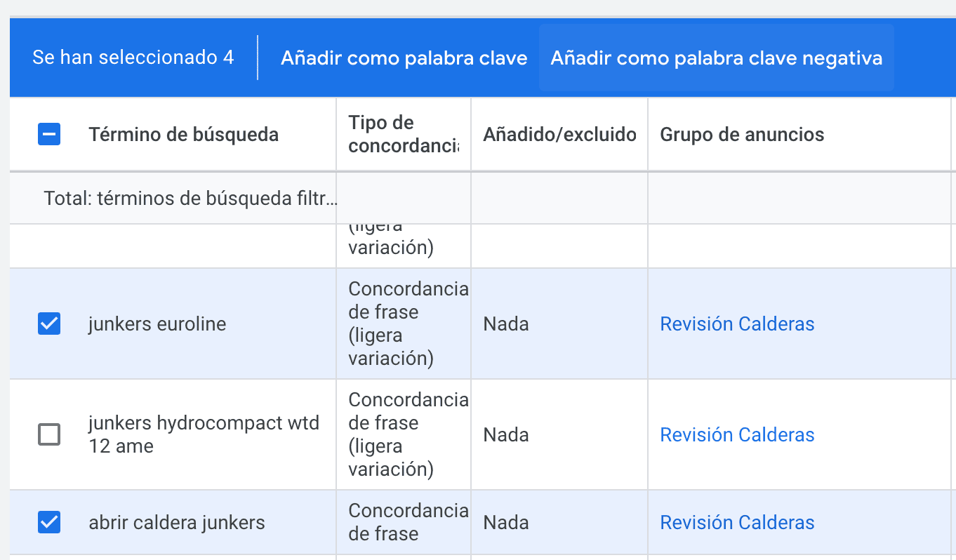This screenshot has width=956, height=560.
Task: Click the select-all header checkbox
Action: click(49, 134)
